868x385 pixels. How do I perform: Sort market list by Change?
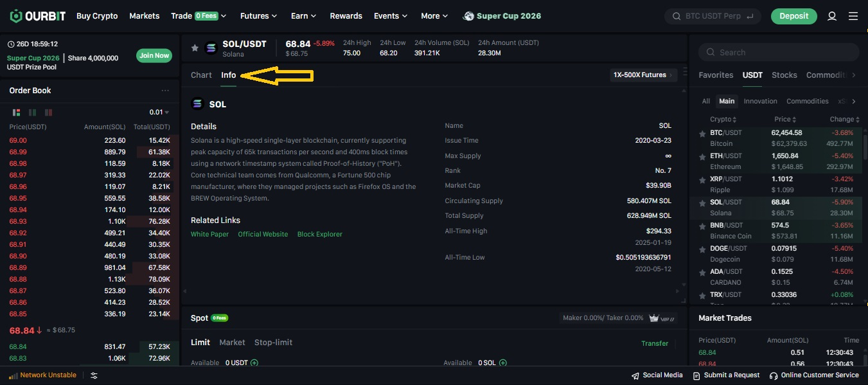coord(844,120)
